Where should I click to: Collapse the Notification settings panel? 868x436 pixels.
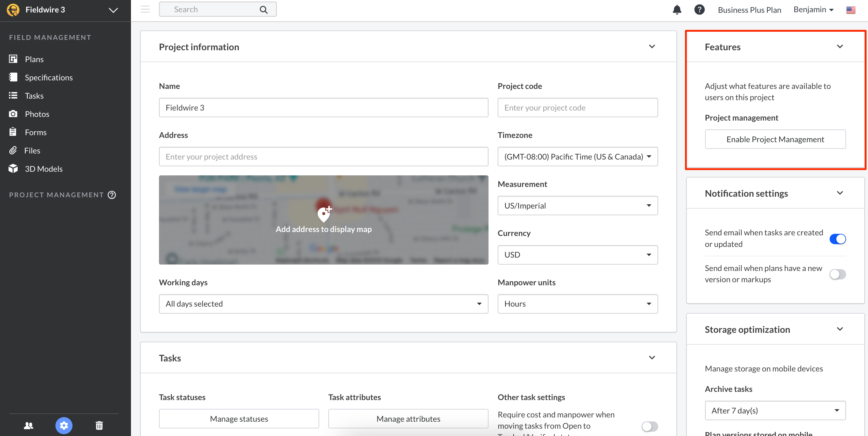(840, 193)
